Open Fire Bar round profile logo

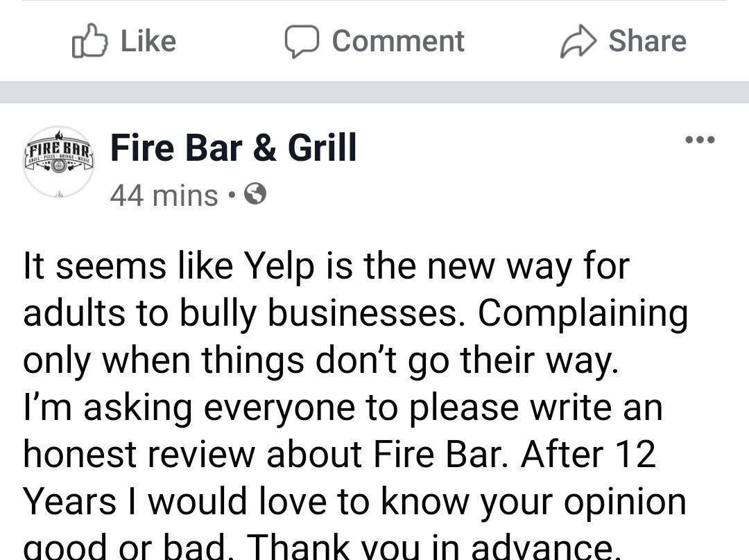pos(58,162)
